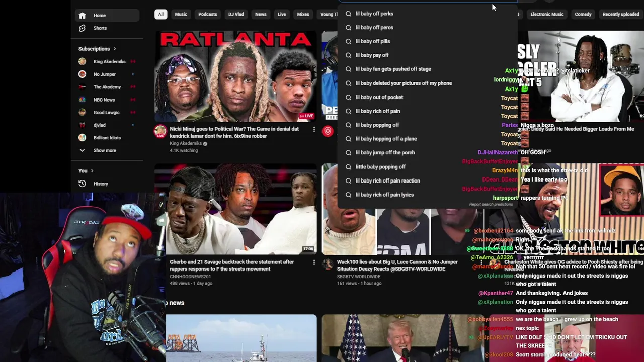Viewport: 644px width, 362px height.
Task: Select the Recently uploaded filter chip
Action: click(621, 14)
